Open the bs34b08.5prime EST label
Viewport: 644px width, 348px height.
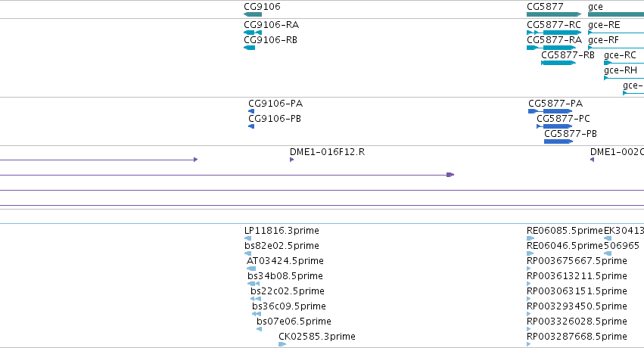point(285,276)
